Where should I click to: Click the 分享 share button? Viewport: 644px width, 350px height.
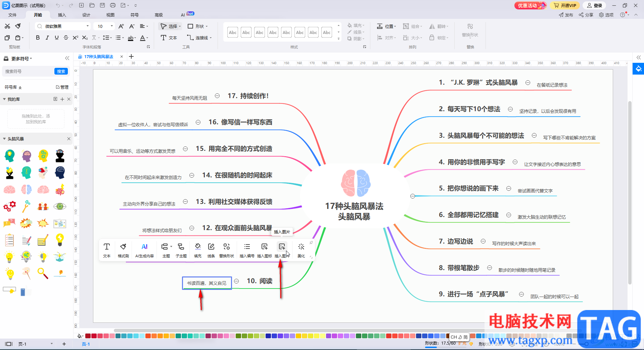point(586,15)
